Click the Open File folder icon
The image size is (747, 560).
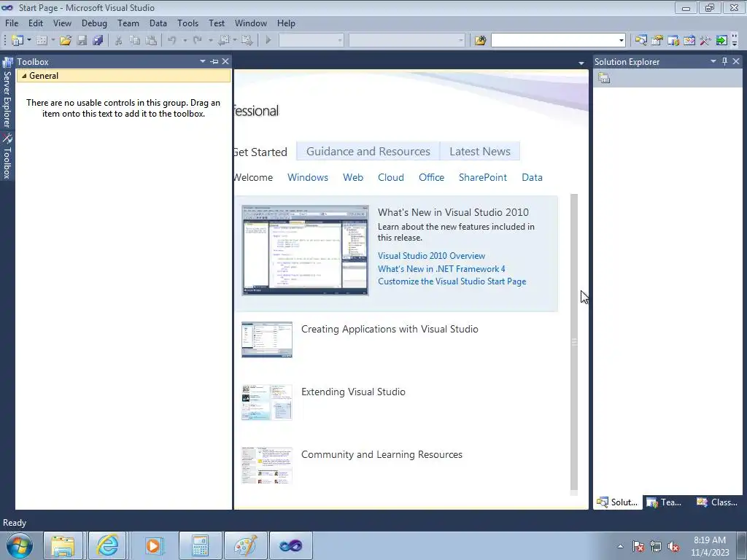pyautogui.click(x=66, y=41)
